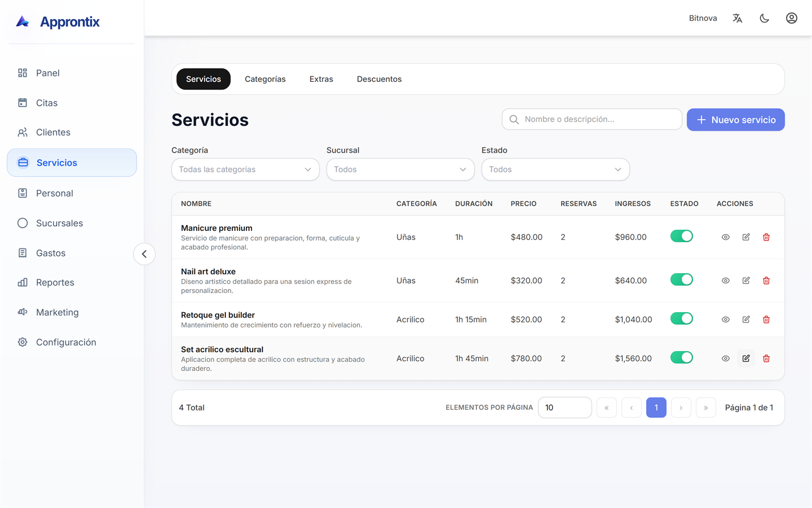The image size is (812, 508).
Task: Switch to the Descuentos tab
Action: coord(379,79)
